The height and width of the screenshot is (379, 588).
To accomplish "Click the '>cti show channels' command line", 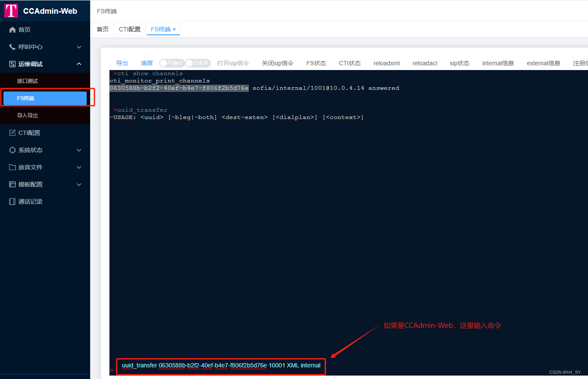I will pos(148,73).
